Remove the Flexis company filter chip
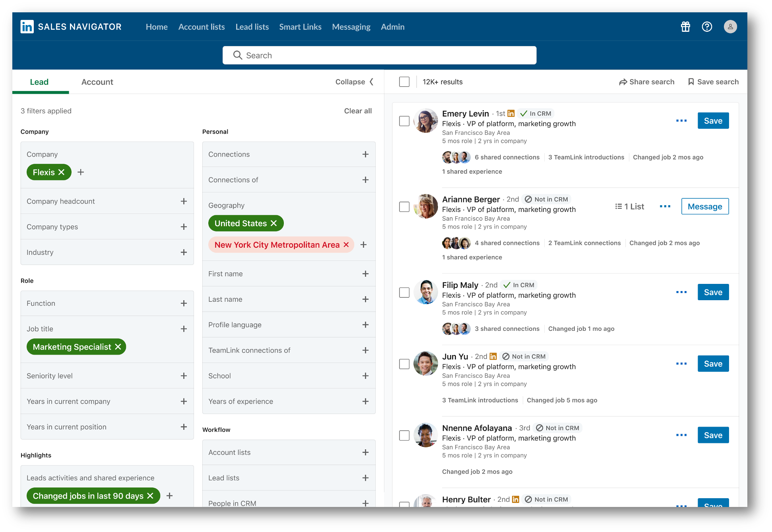The width and height of the screenshot is (772, 532). (x=61, y=172)
